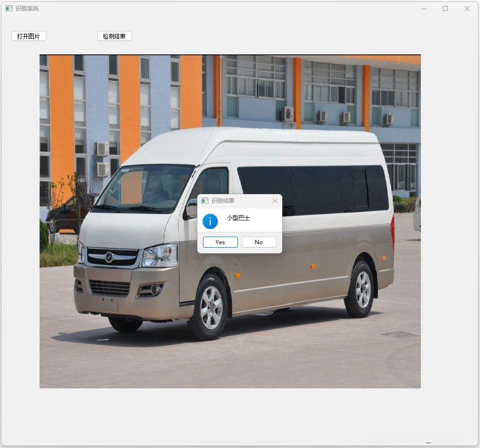Click the 识别结果 dialog title icon
Viewport: 480px width, 448px height.
point(205,201)
